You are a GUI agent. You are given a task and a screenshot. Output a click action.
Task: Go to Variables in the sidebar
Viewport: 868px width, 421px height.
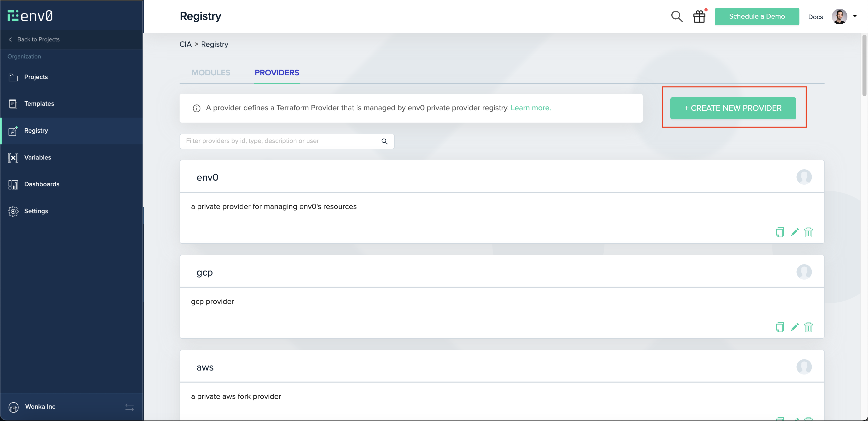coord(37,157)
